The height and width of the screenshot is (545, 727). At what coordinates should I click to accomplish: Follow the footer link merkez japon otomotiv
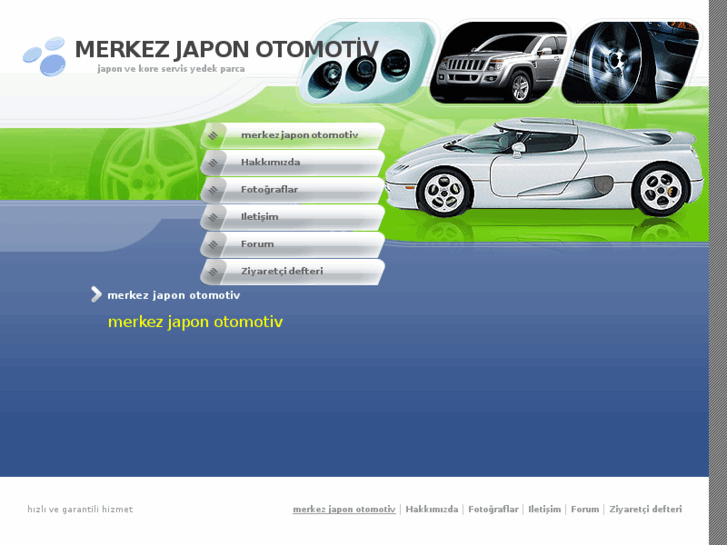(344, 509)
